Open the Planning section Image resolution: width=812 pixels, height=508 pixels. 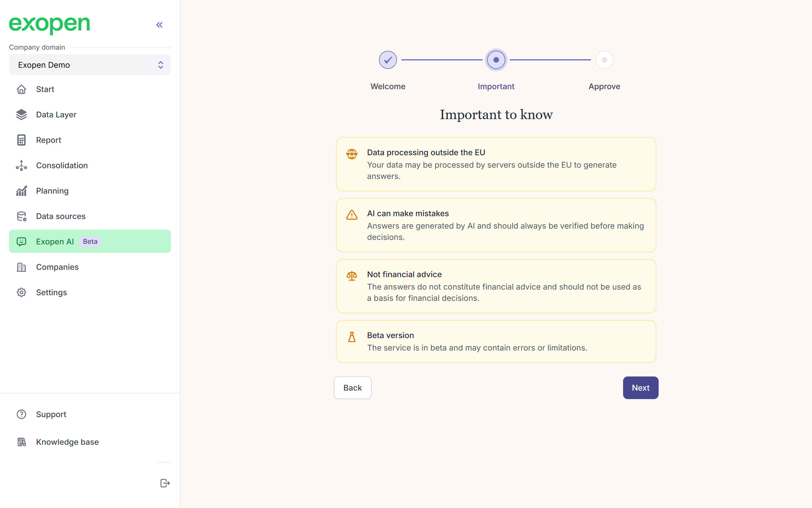pyautogui.click(x=90, y=191)
